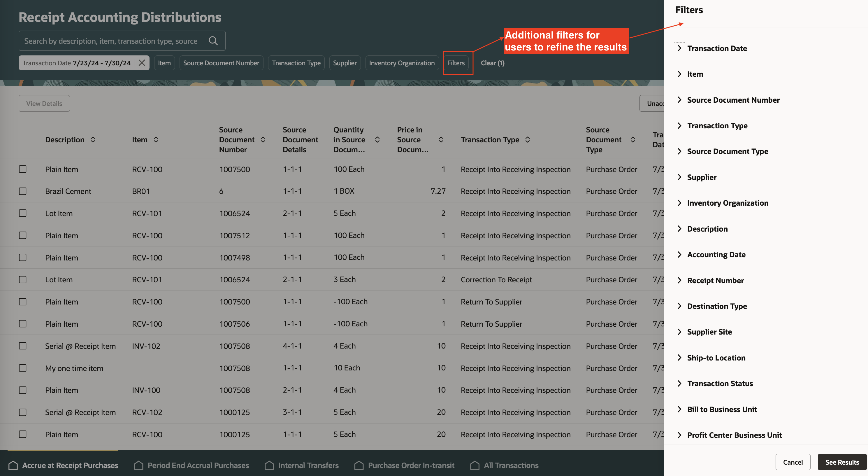The image size is (868, 476).
Task: Check the Serial @ Receipt Item INV-102 row
Action: [x=22, y=346]
